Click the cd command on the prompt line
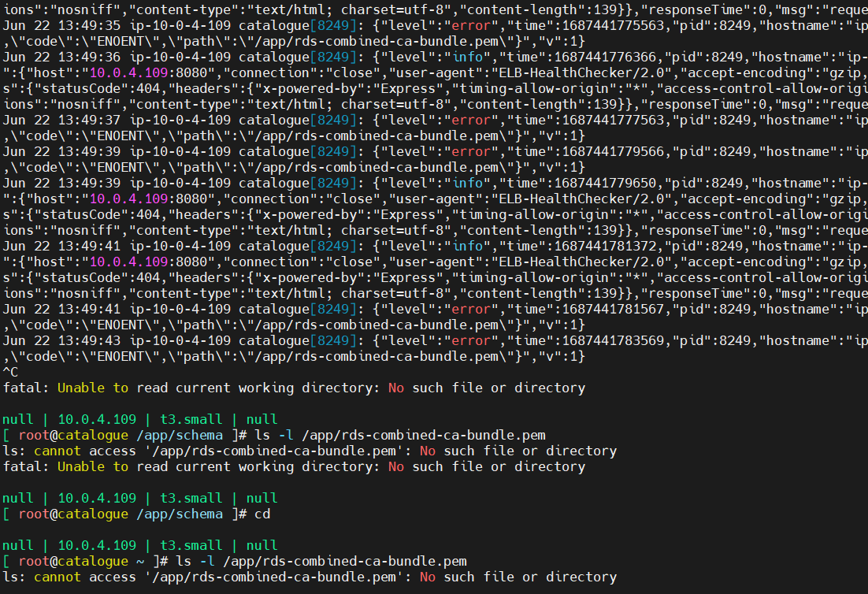Image resolution: width=868 pixels, height=594 pixels. [x=265, y=514]
